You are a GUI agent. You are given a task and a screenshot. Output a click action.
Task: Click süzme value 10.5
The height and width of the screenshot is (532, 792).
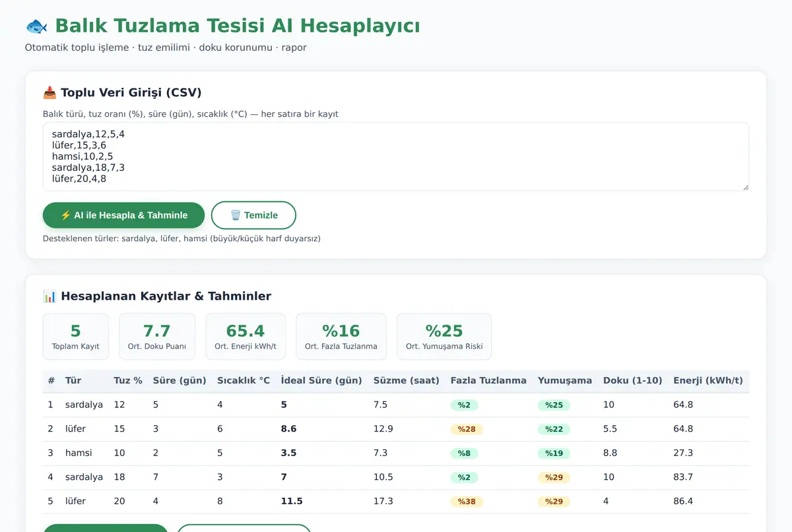383,477
